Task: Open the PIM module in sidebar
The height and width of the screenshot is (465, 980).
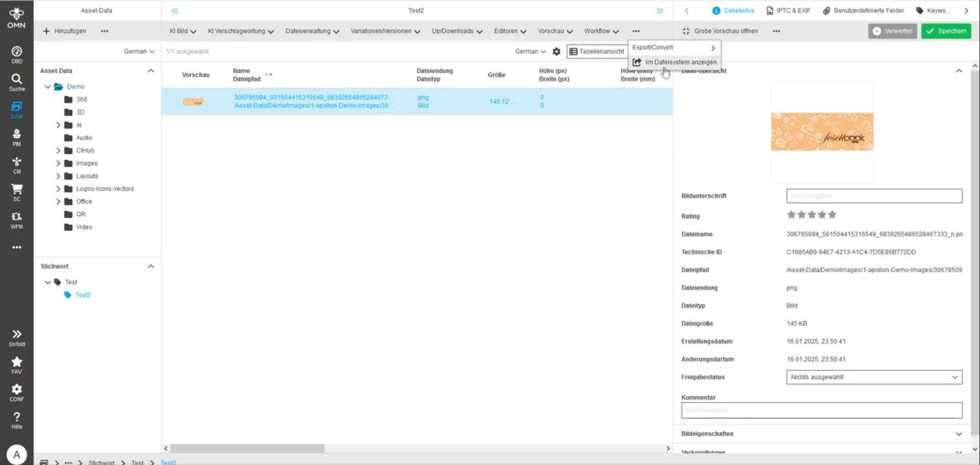Action: click(17, 137)
